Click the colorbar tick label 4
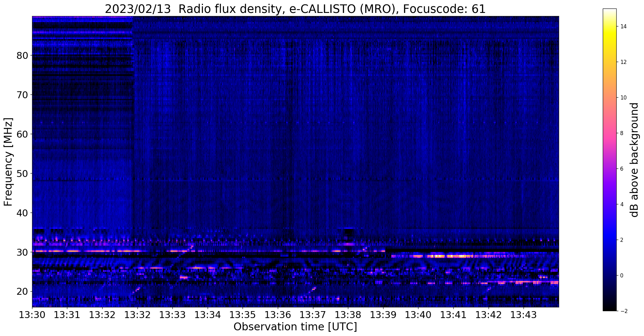The height and width of the screenshot is (336, 644). pyautogui.click(x=622, y=204)
